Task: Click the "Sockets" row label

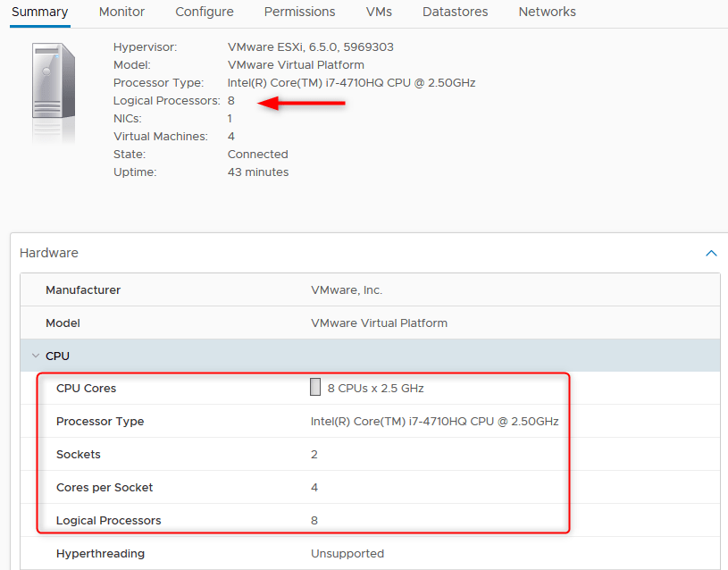Action: tap(78, 455)
